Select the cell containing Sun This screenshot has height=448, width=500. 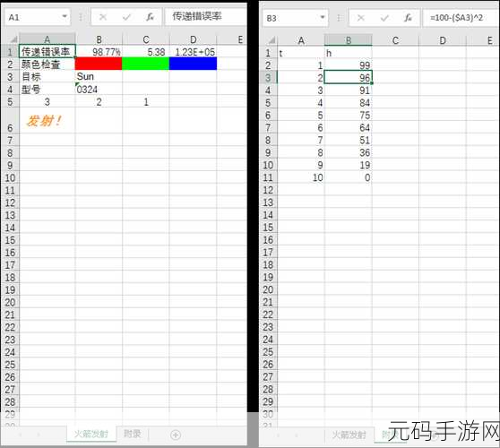99,76
